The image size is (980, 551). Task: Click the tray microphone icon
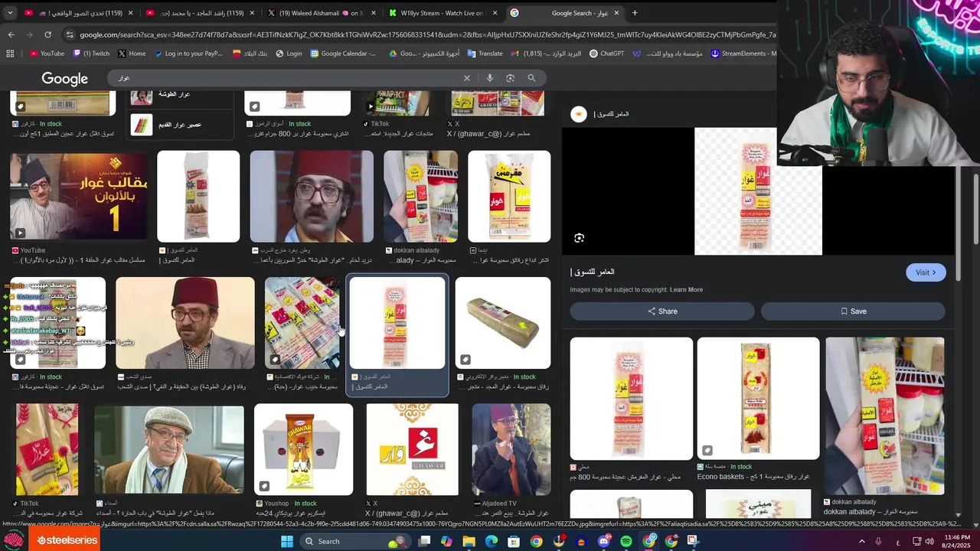(878, 541)
